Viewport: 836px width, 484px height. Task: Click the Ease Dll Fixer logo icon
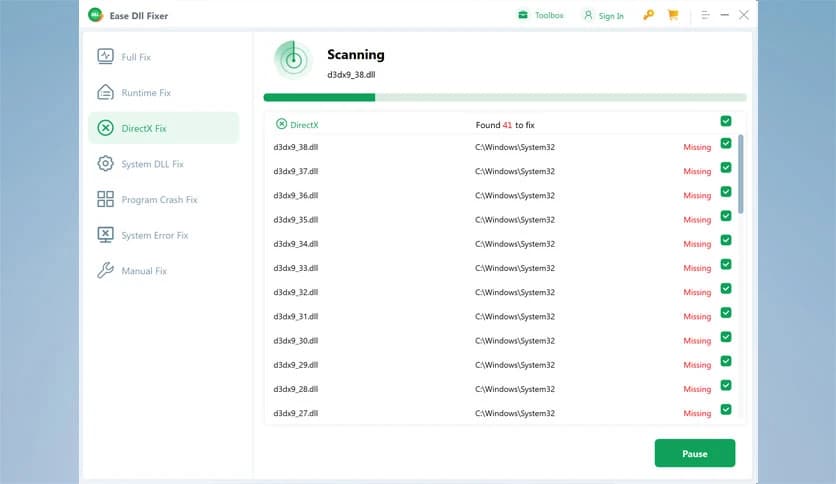[x=95, y=15]
